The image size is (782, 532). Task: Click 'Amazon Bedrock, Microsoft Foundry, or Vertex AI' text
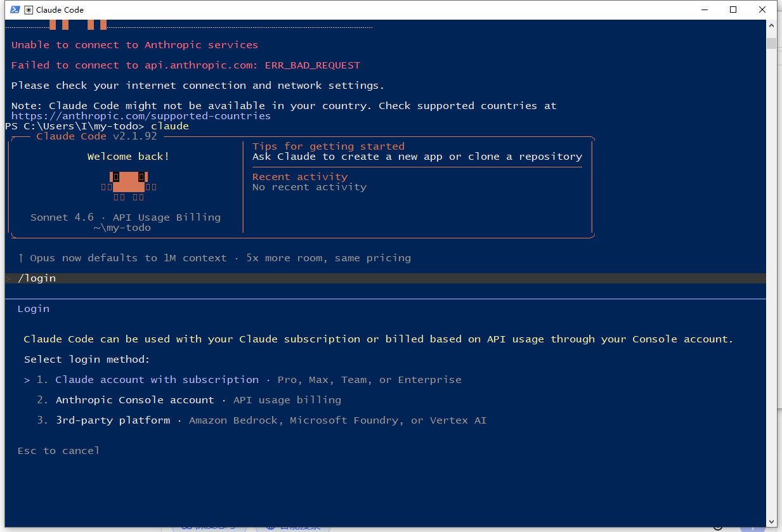[x=338, y=420]
